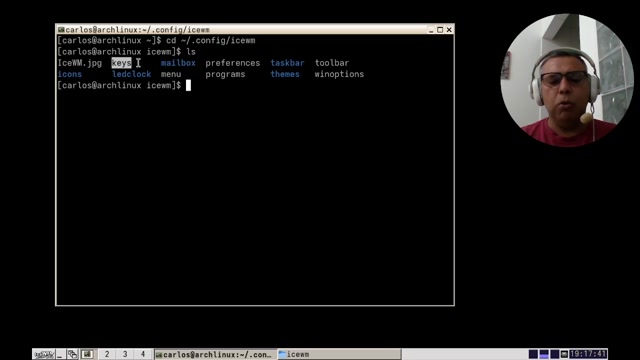The width and height of the screenshot is (640, 360).
Task: Click the terminal cursor at the prompt
Action: 188,85
